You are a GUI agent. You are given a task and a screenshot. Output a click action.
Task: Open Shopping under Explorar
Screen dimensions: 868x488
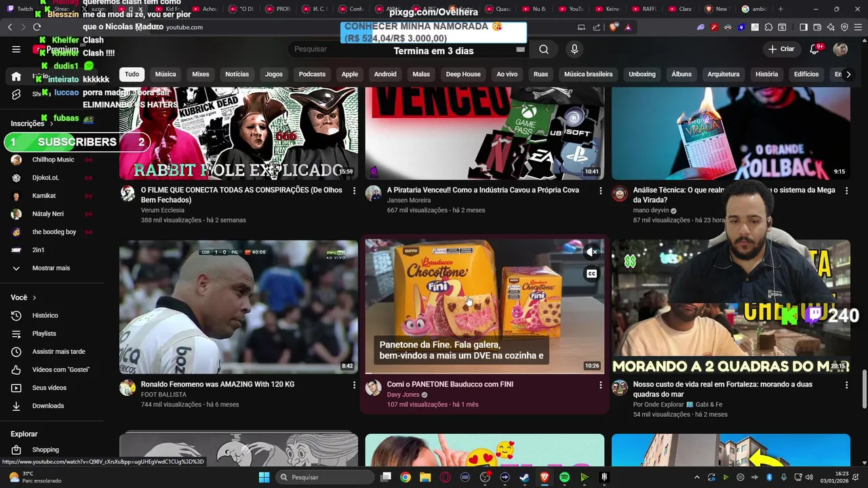click(52, 449)
